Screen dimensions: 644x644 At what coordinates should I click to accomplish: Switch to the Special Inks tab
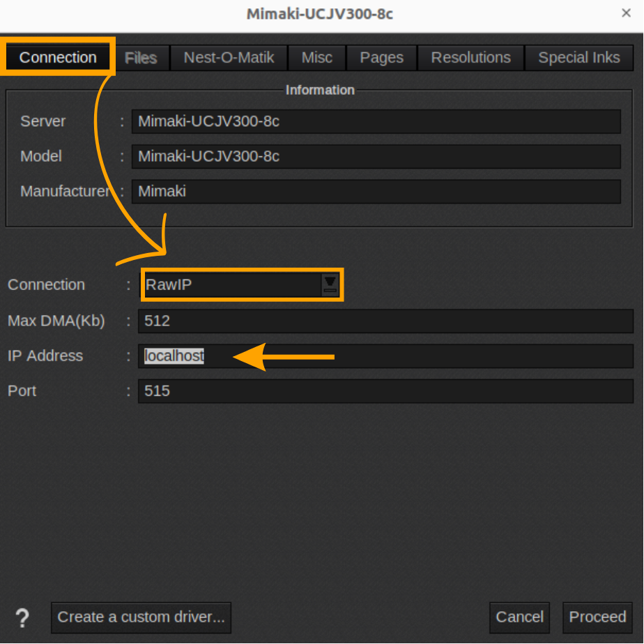[578, 58]
